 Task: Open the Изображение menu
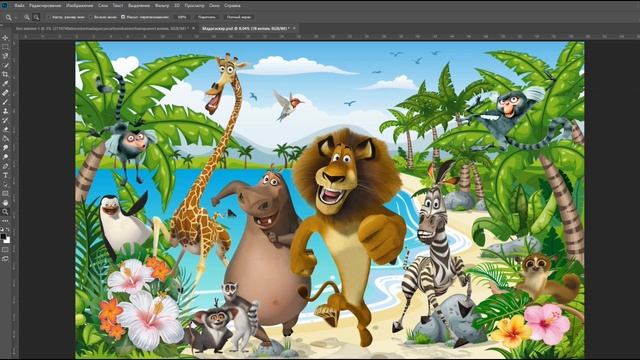tap(80, 6)
